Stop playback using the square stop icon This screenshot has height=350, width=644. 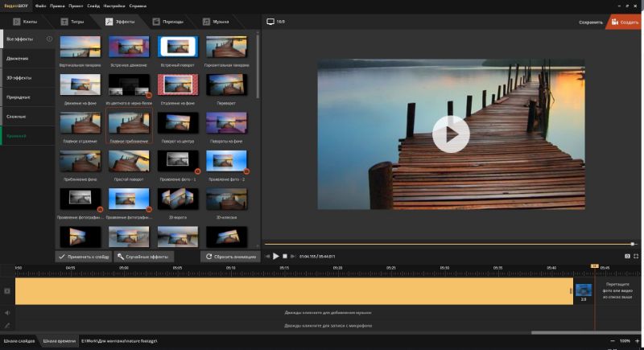[285, 256]
